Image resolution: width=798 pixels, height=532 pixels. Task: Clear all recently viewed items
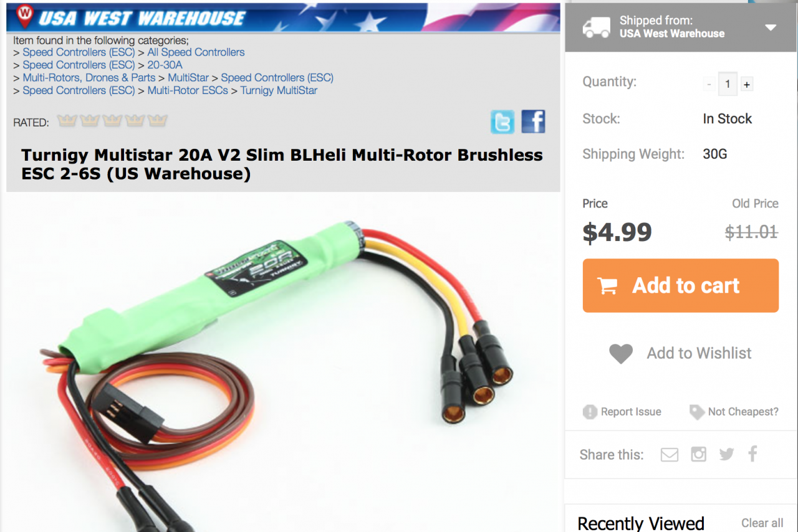coord(762,523)
